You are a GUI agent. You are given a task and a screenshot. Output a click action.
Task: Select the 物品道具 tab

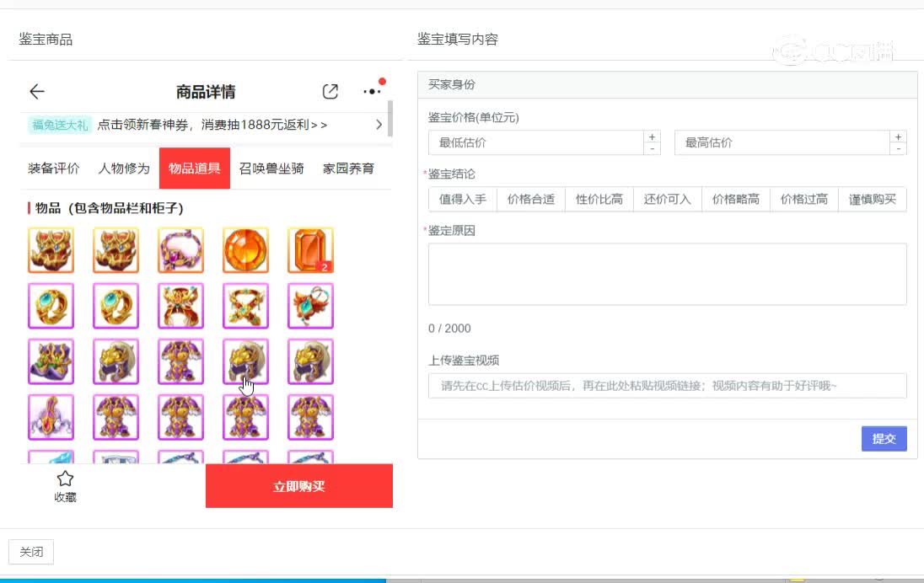pyautogui.click(x=195, y=168)
